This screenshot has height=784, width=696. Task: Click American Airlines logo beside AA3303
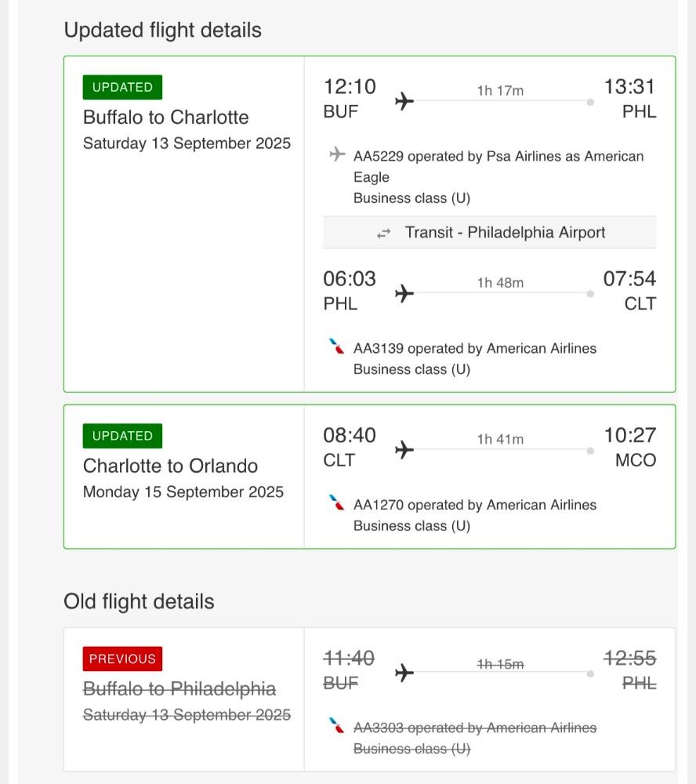coord(336,725)
